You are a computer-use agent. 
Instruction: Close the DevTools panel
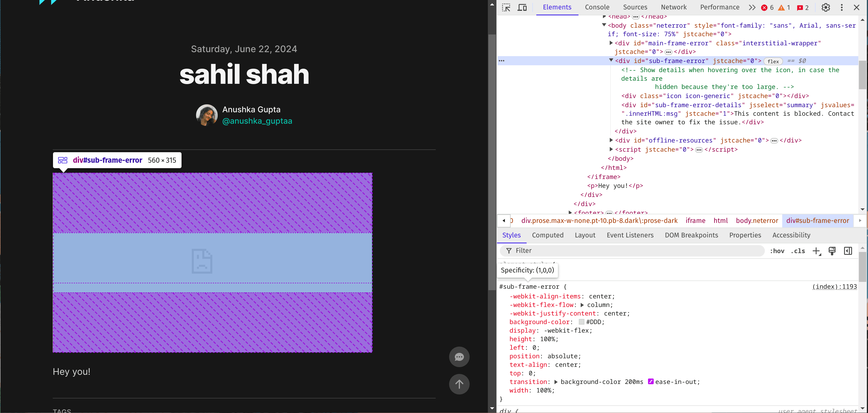click(x=857, y=7)
